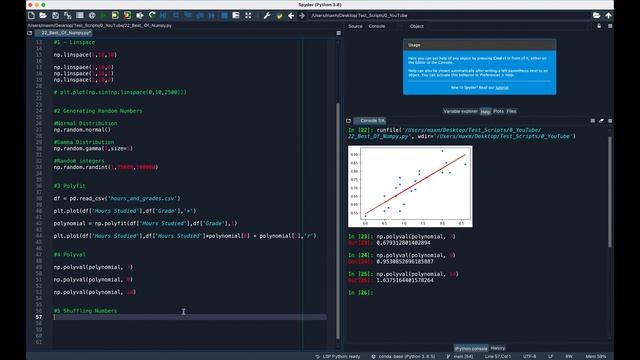640x360 pixels.
Task: Switch to the IPython console tab
Action: 471,349
